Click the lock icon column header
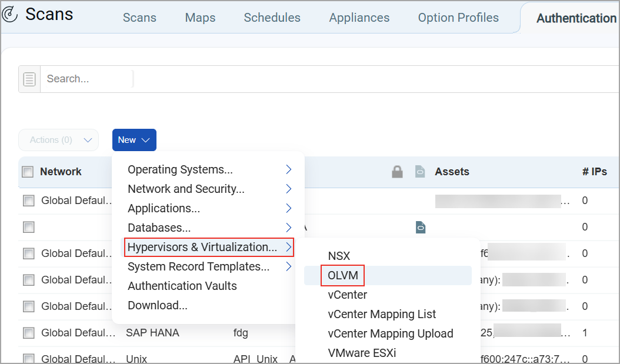The width and height of the screenshot is (620, 364). click(397, 172)
